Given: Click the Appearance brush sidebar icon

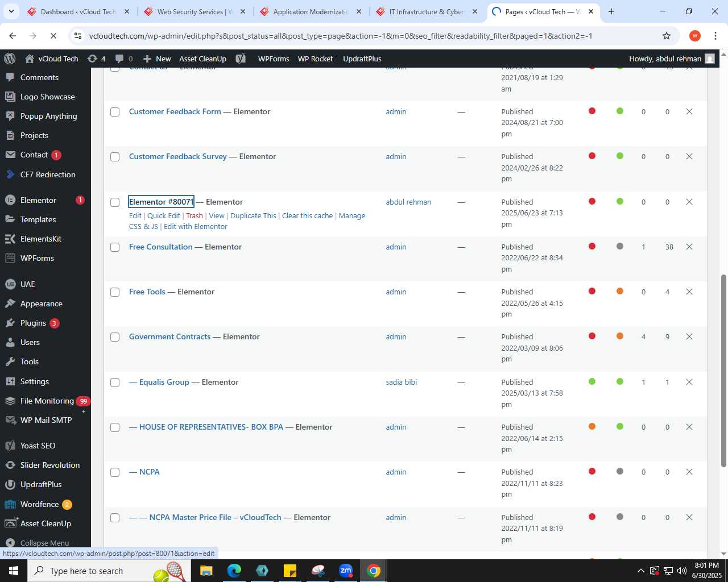Looking at the screenshot, I should (x=10, y=304).
